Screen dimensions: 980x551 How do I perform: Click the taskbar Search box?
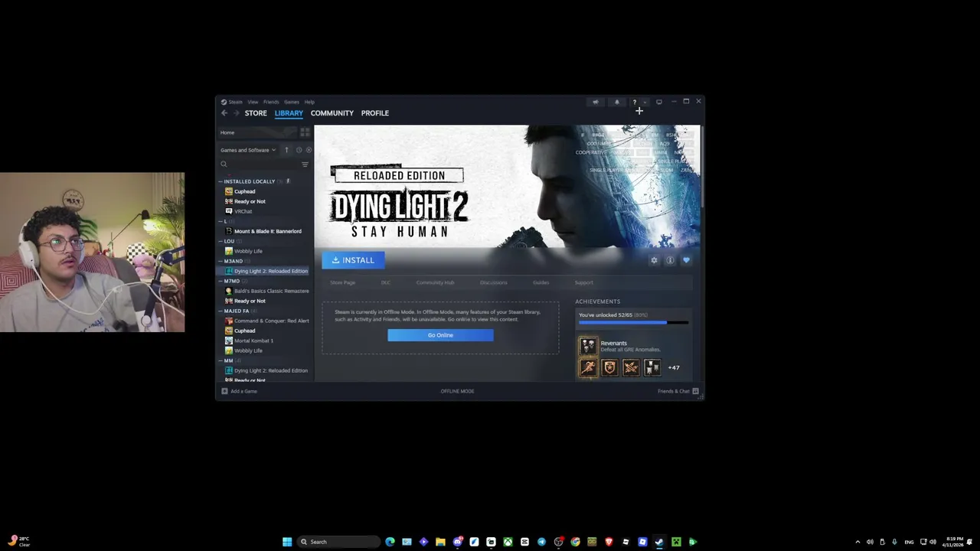338,542
